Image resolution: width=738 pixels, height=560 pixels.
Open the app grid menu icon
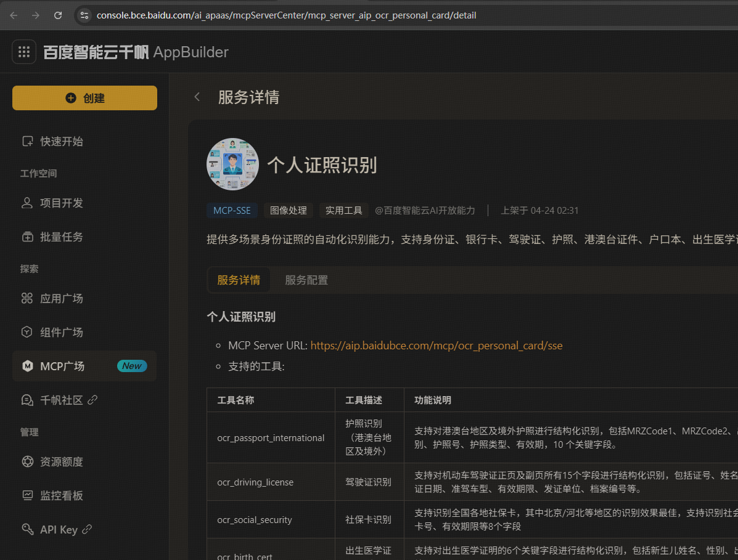24,52
